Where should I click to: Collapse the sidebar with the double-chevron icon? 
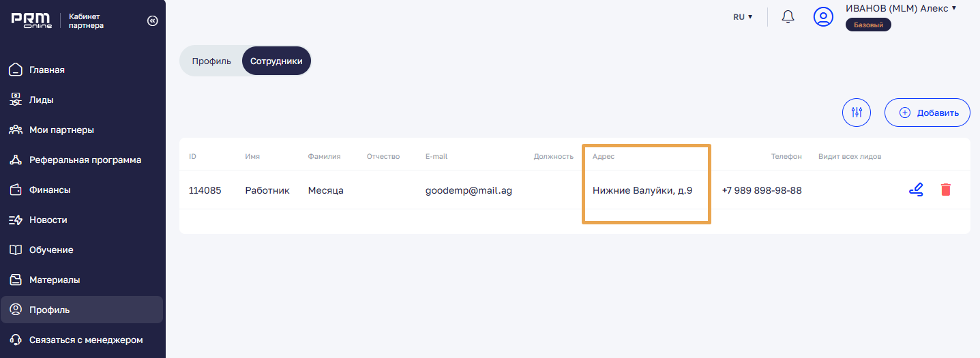pos(152,21)
